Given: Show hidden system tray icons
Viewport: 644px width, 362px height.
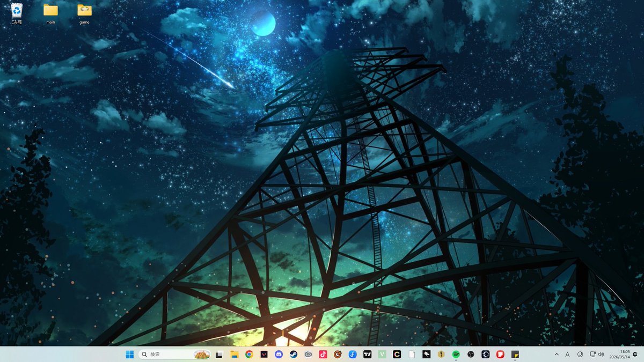Looking at the screenshot, I should click(x=557, y=354).
